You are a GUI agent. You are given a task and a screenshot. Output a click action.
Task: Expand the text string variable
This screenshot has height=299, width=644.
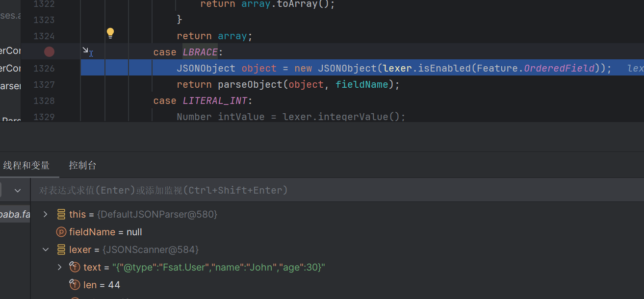click(x=59, y=267)
